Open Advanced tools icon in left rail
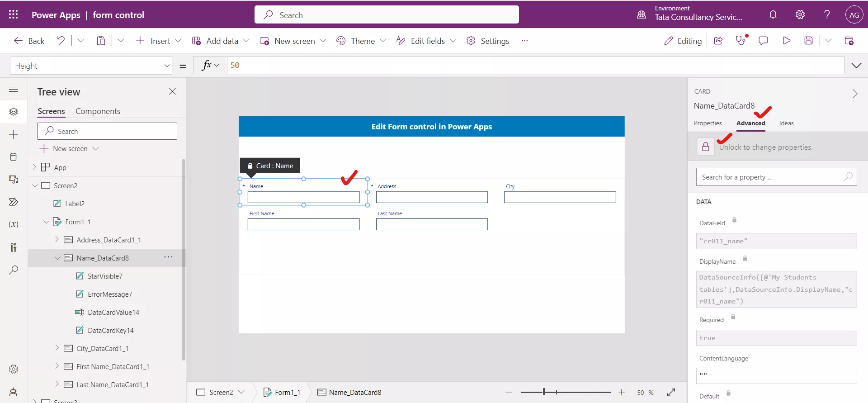868x403 pixels. click(14, 247)
